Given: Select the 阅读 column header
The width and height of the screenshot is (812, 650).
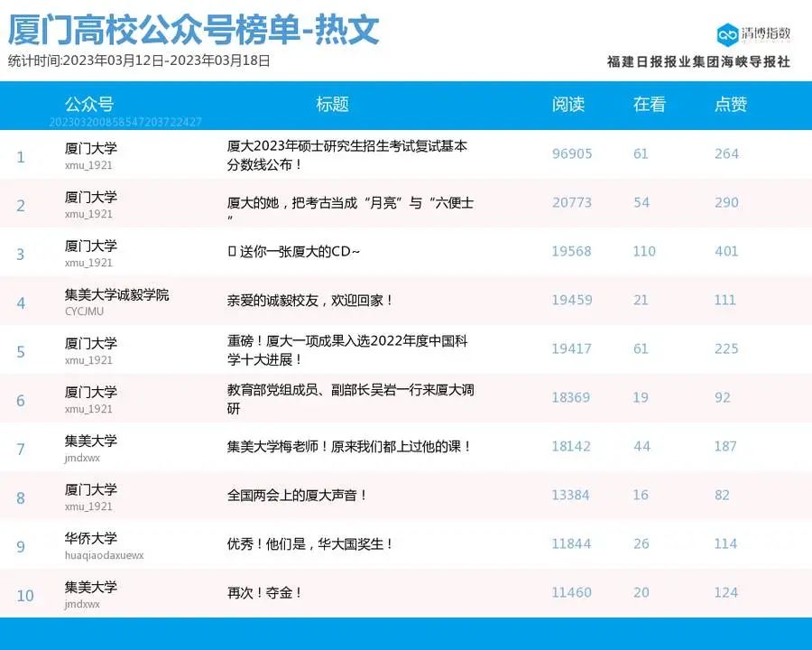Looking at the screenshot, I should tap(568, 104).
